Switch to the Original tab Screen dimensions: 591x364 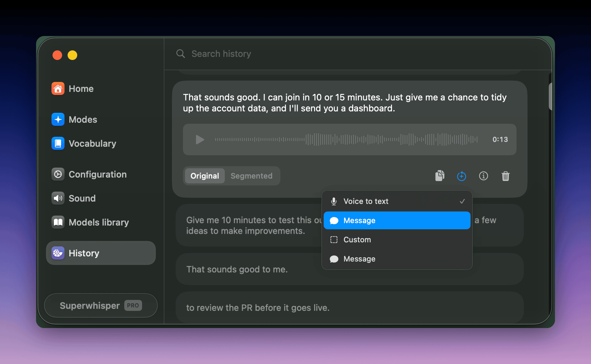tap(205, 176)
